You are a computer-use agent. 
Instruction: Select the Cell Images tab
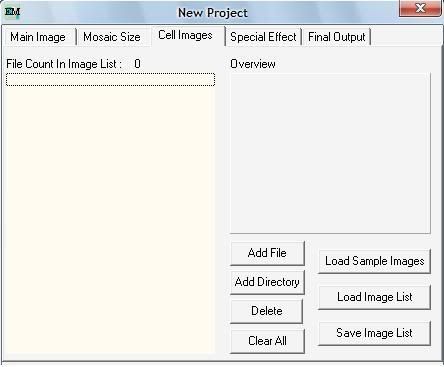coord(186,35)
